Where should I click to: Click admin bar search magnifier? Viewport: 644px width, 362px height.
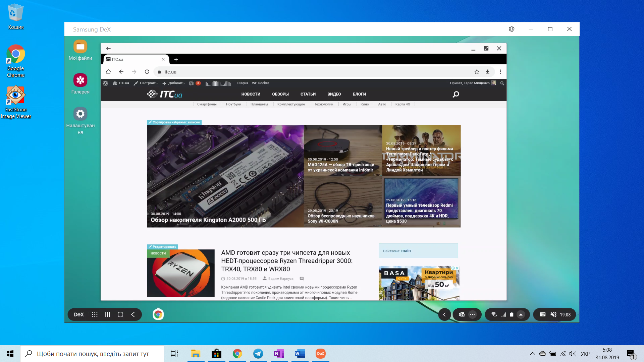[502, 83]
